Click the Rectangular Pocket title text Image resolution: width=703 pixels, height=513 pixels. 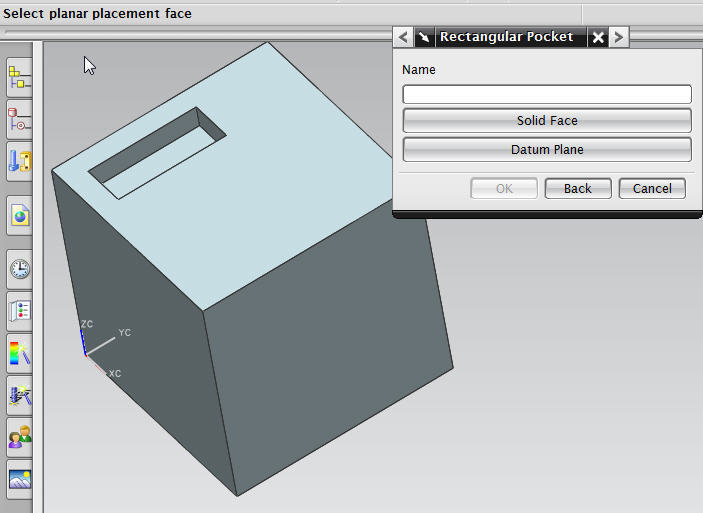(506, 37)
